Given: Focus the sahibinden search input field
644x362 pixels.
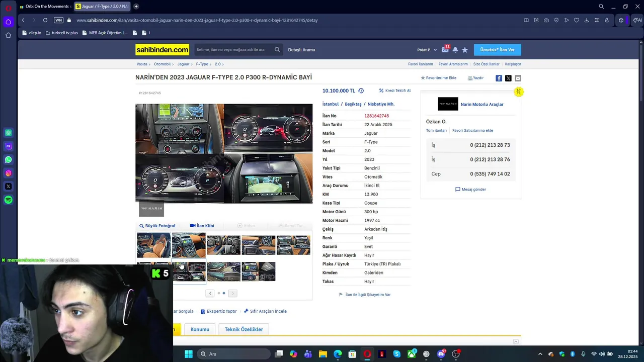Looking at the screenshot, I should pos(233,50).
